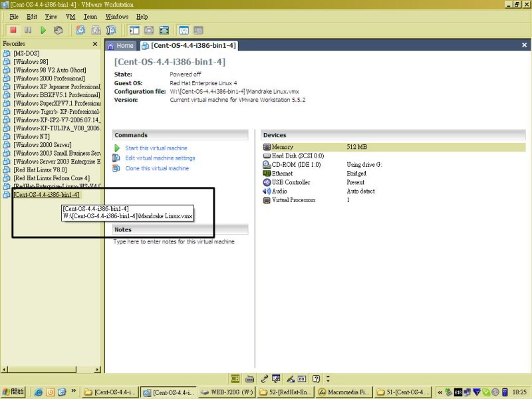Select [Windows-Tiger's- XP-Professional- favorite
The image size is (532, 399).
[57, 112]
